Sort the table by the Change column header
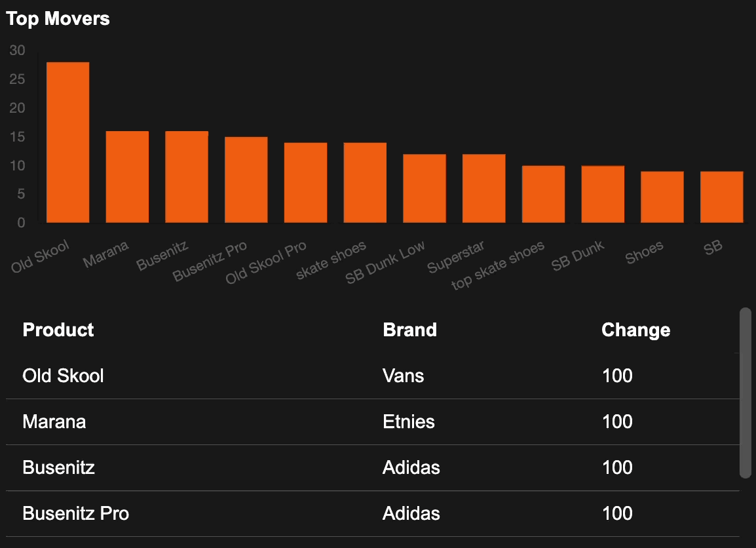 click(635, 330)
